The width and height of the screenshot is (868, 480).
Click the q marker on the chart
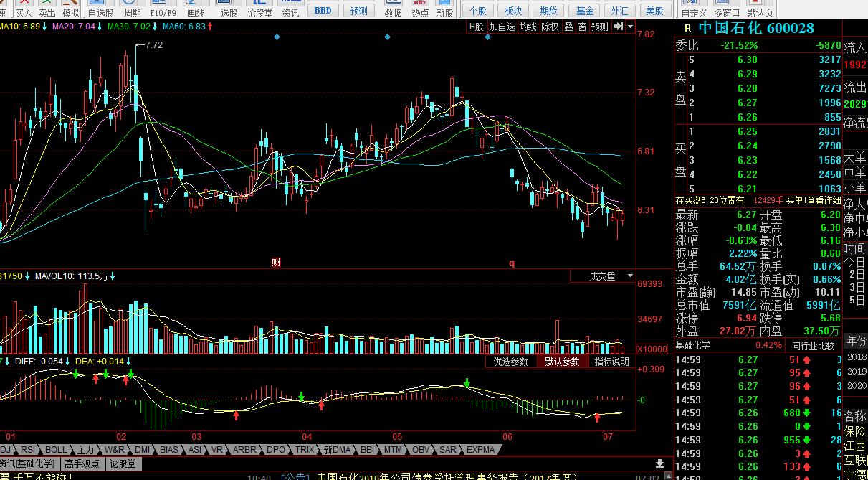coord(512,263)
